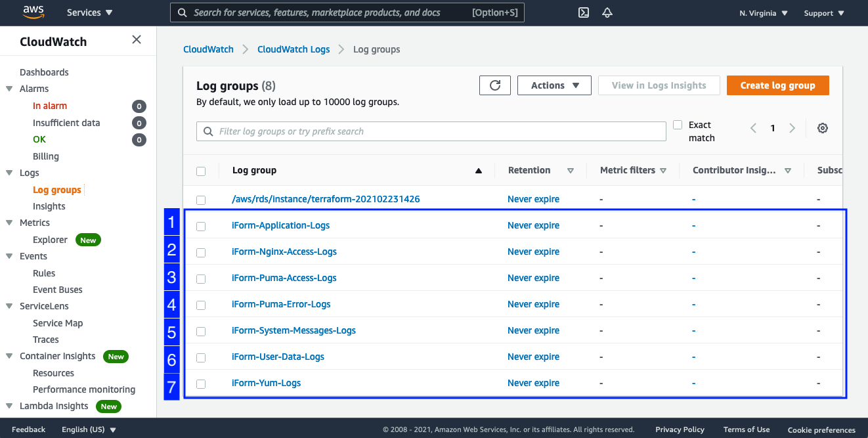This screenshot has height=438, width=868.
Task: Open the Actions dropdown
Action: 554,85
